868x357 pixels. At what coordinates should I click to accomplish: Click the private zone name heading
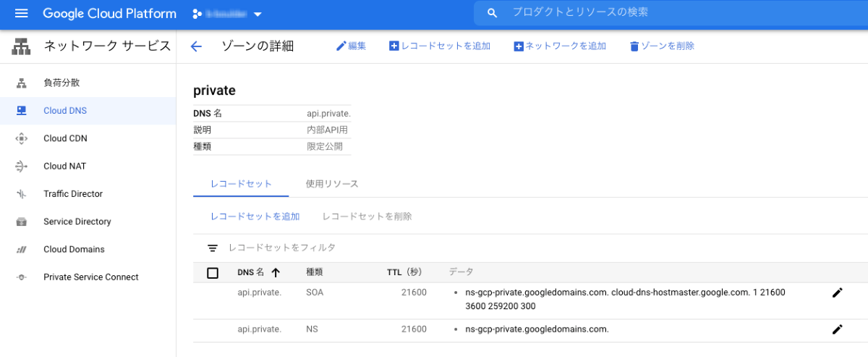point(215,91)
